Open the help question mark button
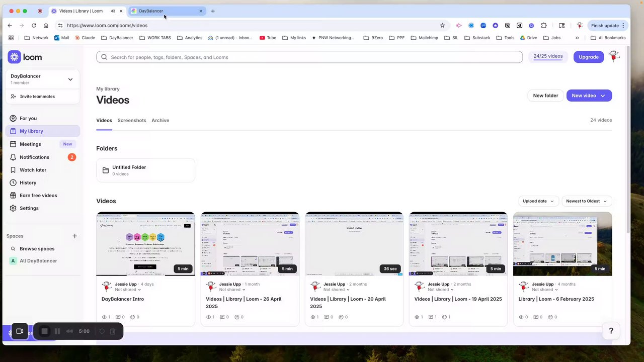 [611, 330]
